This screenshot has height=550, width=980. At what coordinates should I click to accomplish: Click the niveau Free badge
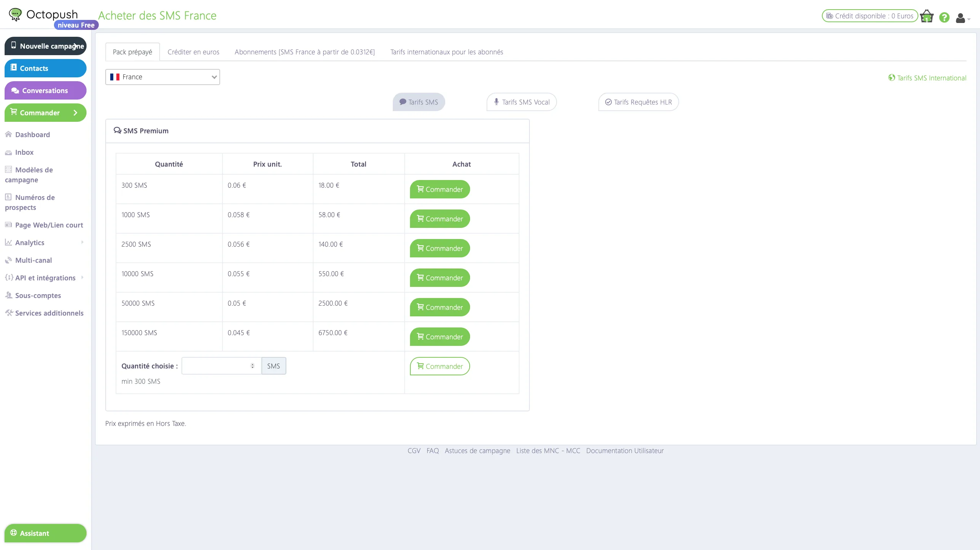click(76, 25)
